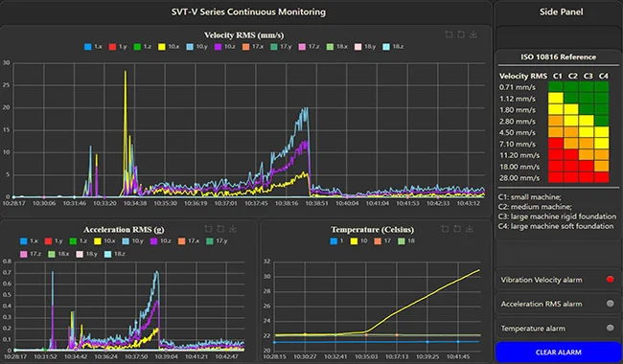Click the C2 column header in the ISO table
The width and height of the screenshot is (623, 364).
tap(572, 76)
